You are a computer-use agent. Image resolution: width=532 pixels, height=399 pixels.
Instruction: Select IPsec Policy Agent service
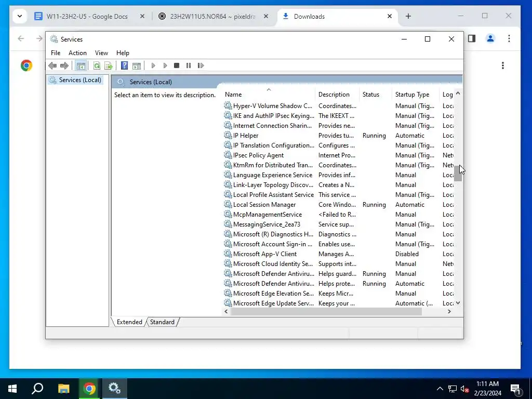[x=339, y=155]
